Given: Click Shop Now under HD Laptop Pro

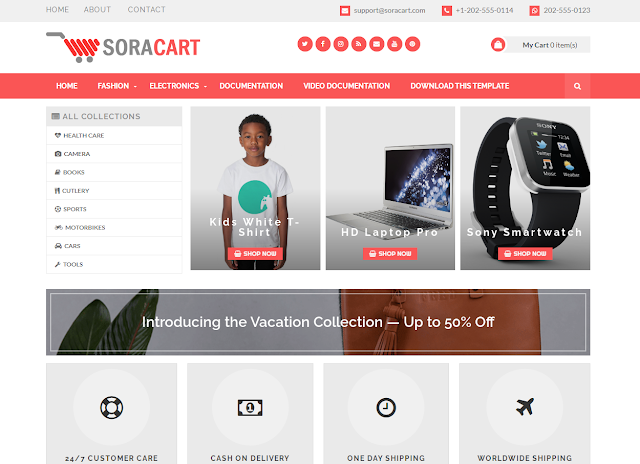Looking at the screenshot, I should click(390, 253).
